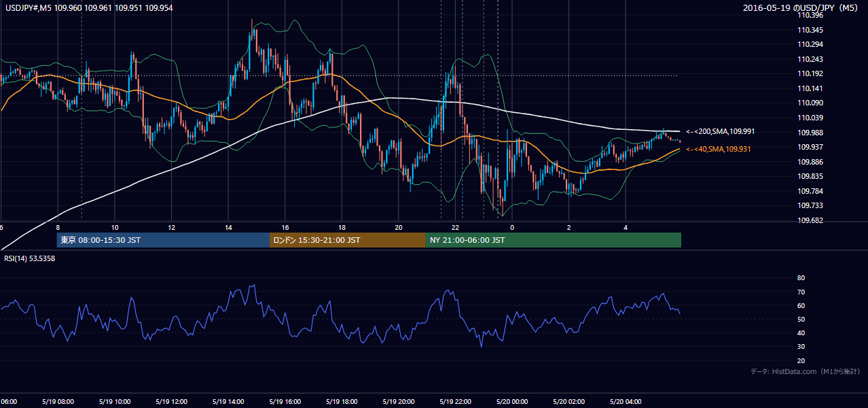Select the NY 21:00-06:00 JST session bar
The image size is (868, 408).
pos(554,240)
